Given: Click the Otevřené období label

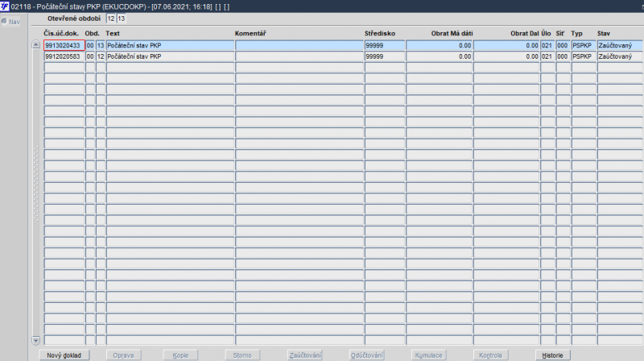Looking at the screenshot, I should click(x=74, y=19).
